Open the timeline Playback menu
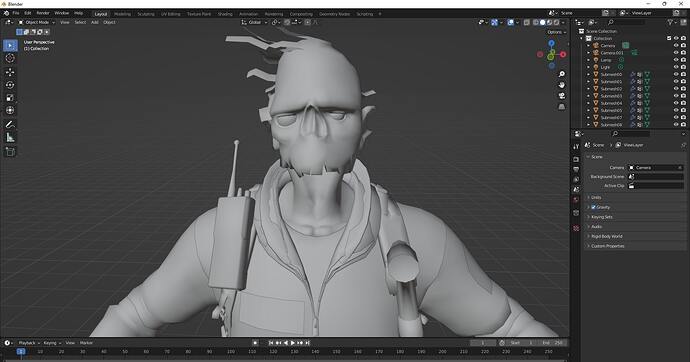This screenshot has width=690, height=362. click(29, 343)
